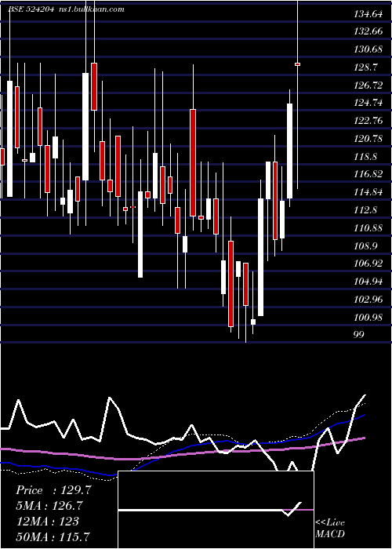Click the ns1.bullkhan.com site label
Viewport: 392px width, 549px height.
point(93,9)
